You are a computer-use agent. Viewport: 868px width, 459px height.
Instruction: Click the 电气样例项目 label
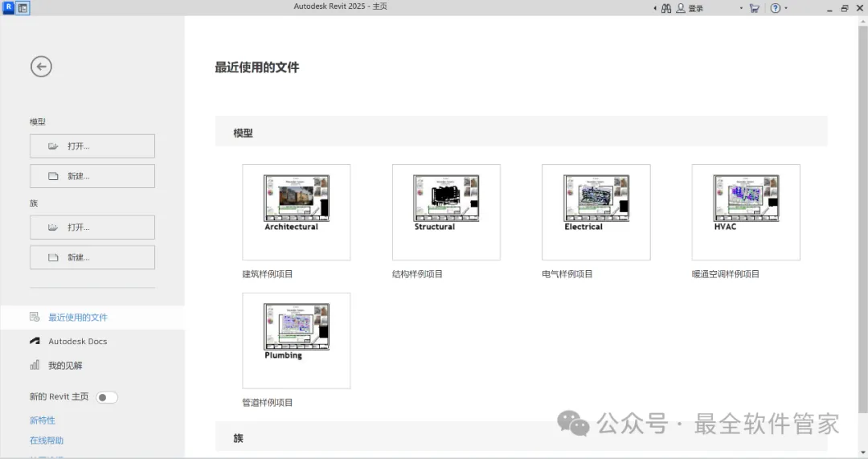coord(567,274)
